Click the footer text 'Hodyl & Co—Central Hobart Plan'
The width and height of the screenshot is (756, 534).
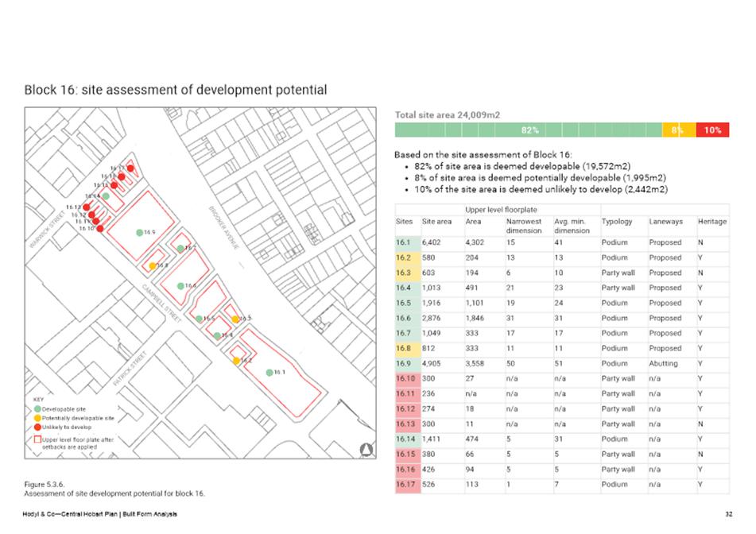tap(71, 514)
